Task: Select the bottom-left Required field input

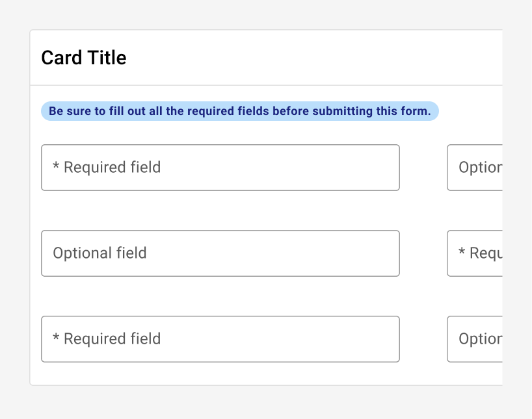Action: tap(220, 339)
